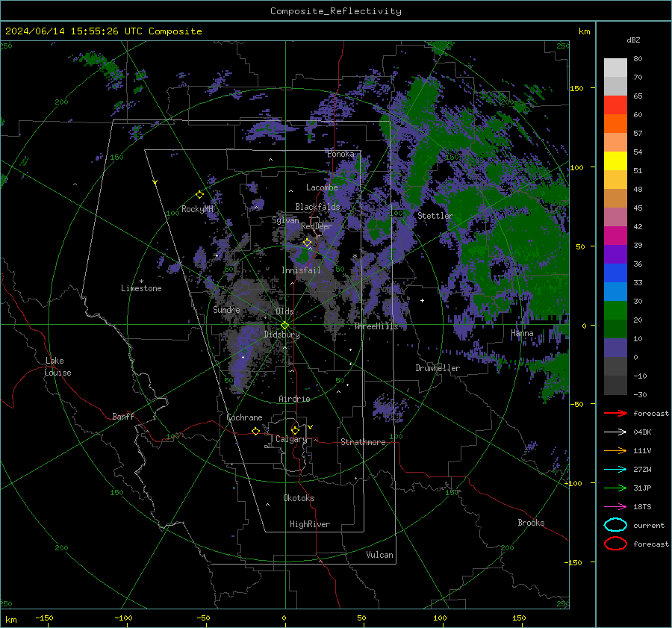Click the Strathmore city label
This screenshot has width=672, height=628.
363,442
